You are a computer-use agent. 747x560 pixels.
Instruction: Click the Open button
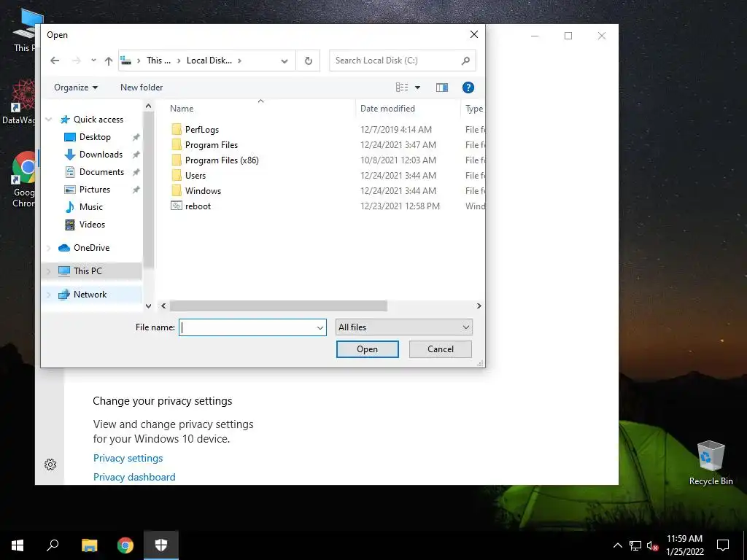click(x=368, y=349)
